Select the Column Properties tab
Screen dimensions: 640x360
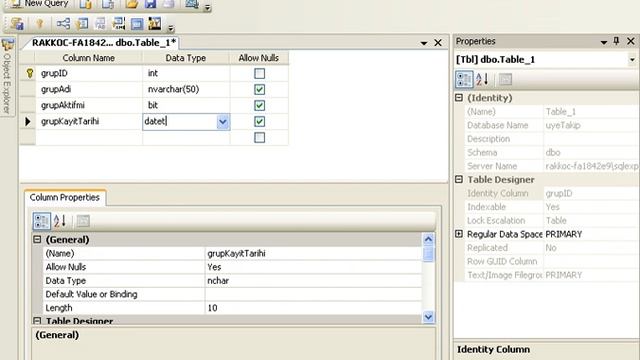coord(64,198)
